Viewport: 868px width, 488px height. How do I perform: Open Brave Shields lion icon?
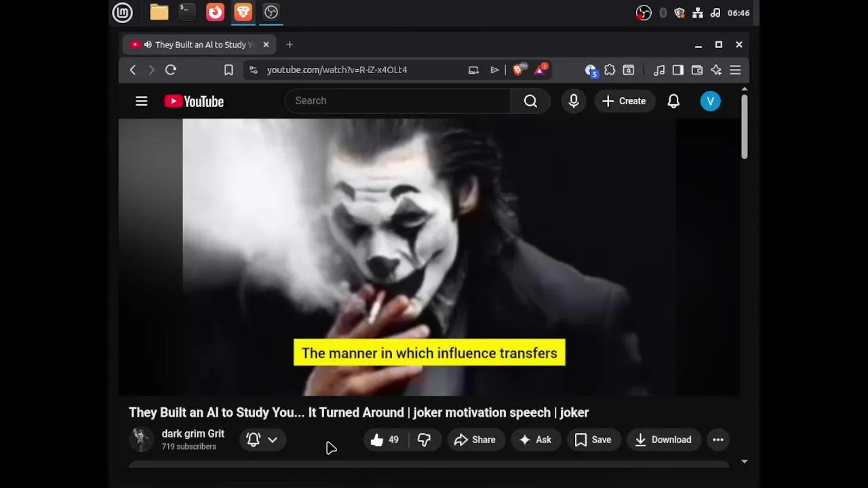click(x=519, y=70)
